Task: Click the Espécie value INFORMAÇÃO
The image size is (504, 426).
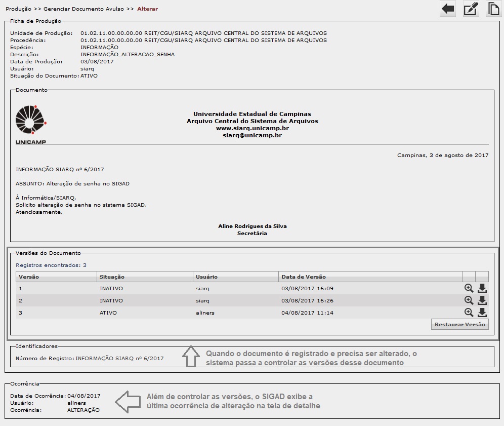Action: coord(99,48)
